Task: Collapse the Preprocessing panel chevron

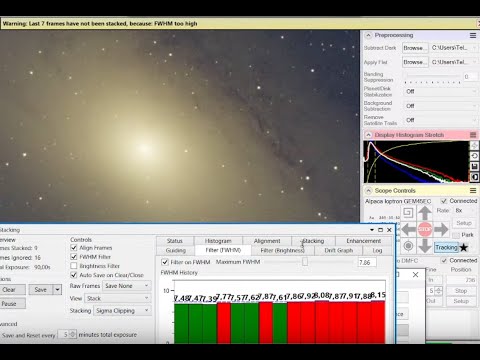Action: [368, 35]
